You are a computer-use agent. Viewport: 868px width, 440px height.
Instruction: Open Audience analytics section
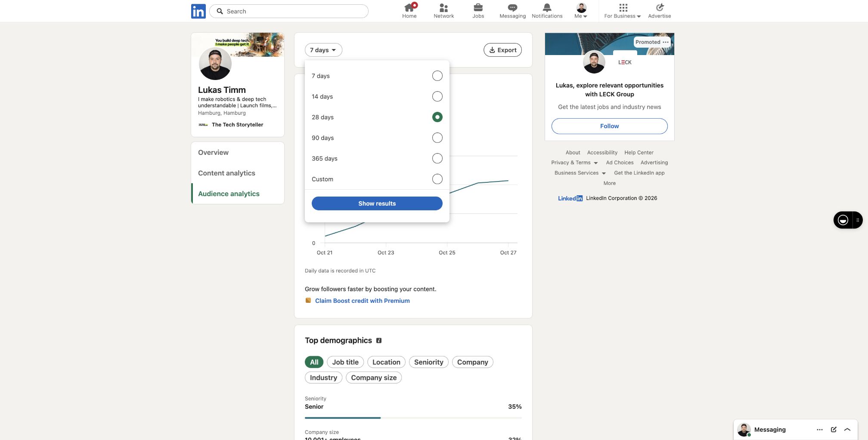tap(229, 194)
